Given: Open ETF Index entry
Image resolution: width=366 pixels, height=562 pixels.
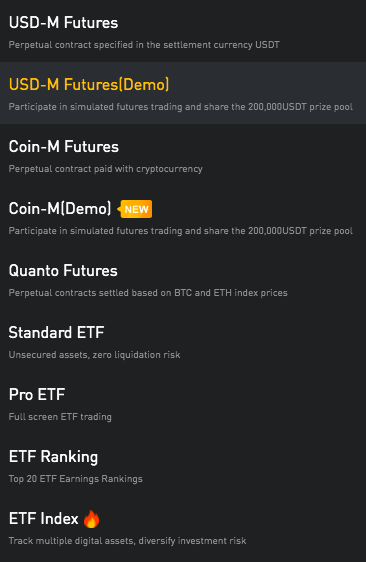Looking at the screenshot, I should [183, 527].
